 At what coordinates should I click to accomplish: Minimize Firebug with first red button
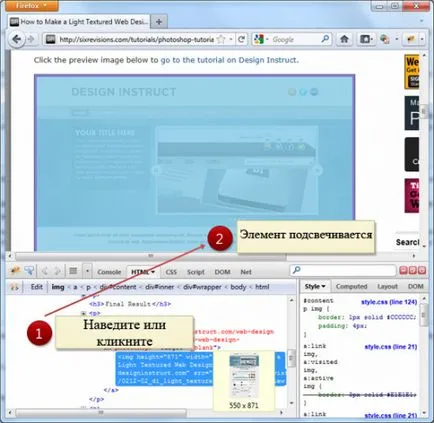[403, 270]
